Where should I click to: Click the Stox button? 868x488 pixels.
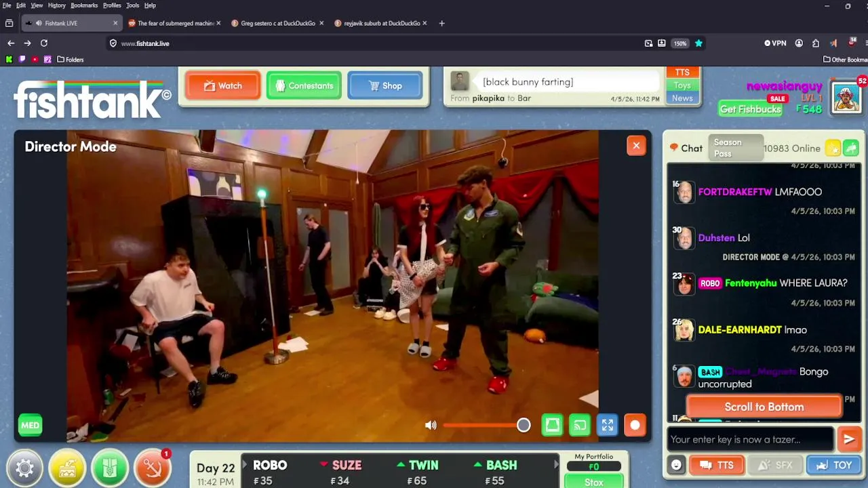pyautogui.click(x=594, y=482)
